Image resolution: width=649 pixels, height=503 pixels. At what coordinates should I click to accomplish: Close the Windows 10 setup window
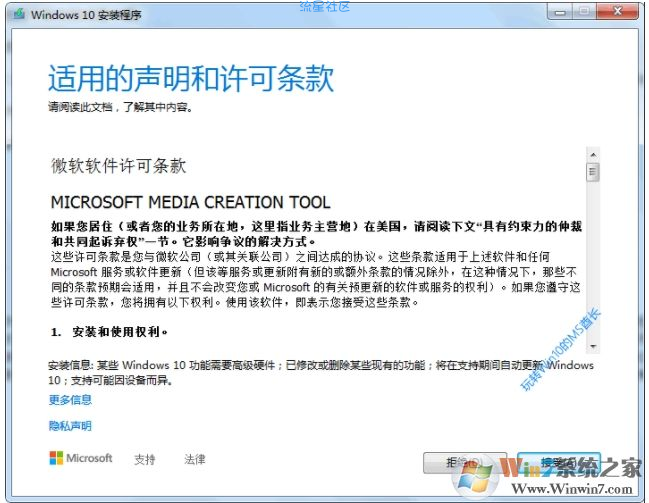pos(617,12)
